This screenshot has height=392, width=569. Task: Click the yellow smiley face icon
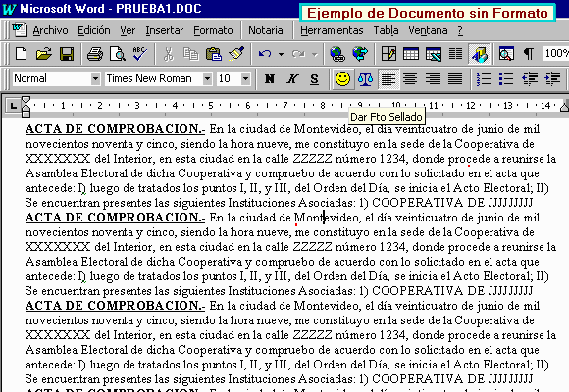point(343,78)
